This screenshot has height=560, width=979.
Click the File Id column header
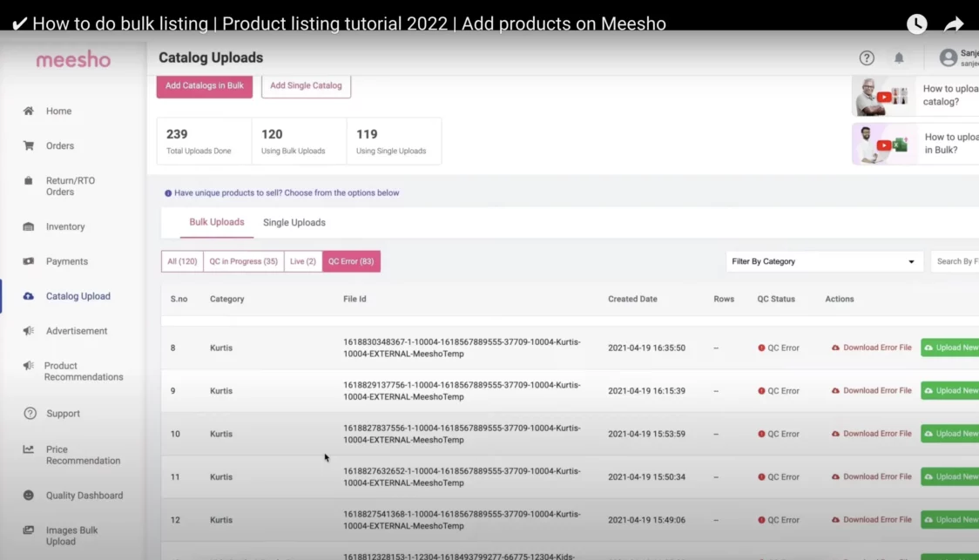[354, 299]
